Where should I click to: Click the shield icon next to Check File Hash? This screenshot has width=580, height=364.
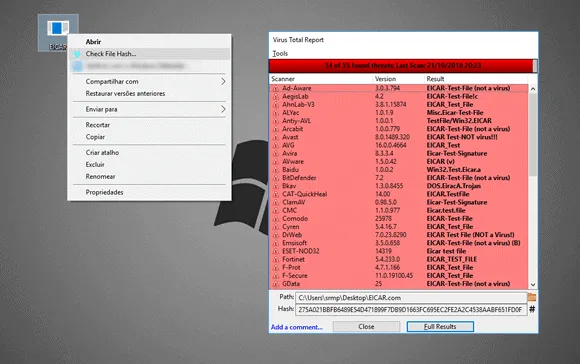pyautogui.click(x=77, y=54)
